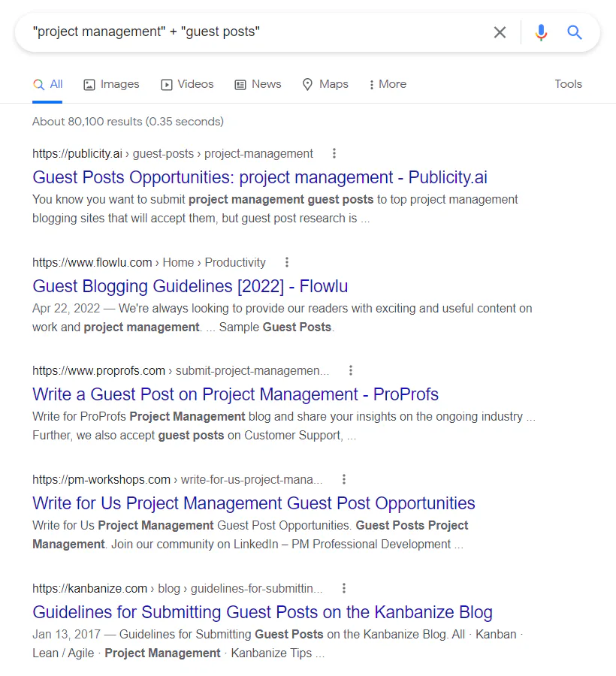Open Guidelines for Submitting Guest Posts Kanbanize link
616x676 pixels.
(x=262, y=612)
